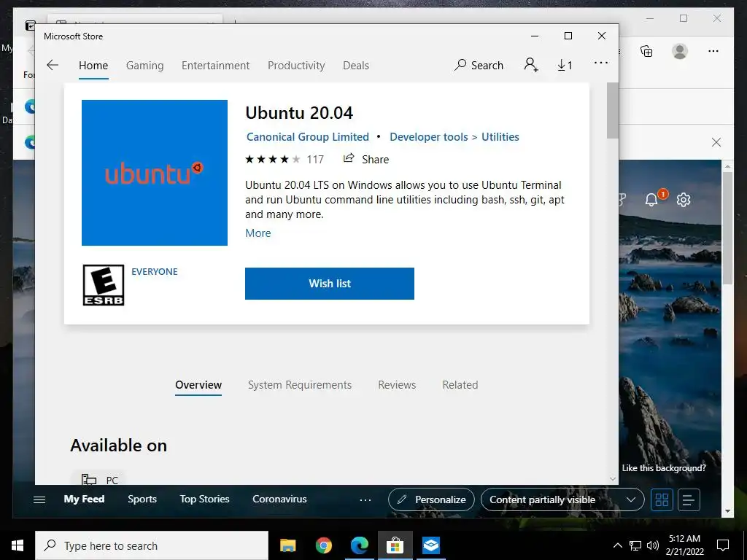Open the Store account sign-in icon
The width and height of the screenshot is (747, 560).
click(531, 65)
